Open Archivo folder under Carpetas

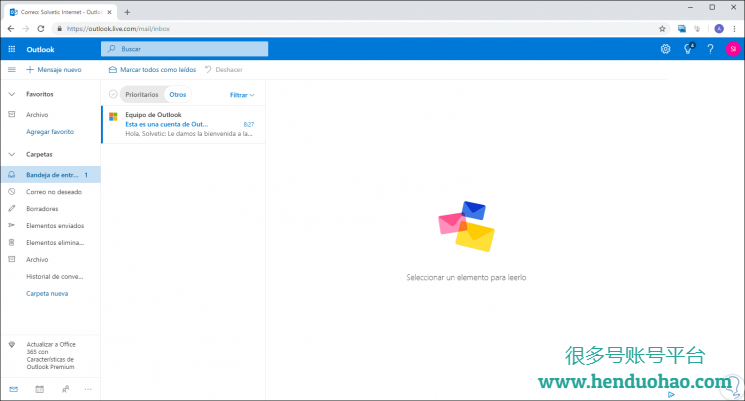coord(50,259)
